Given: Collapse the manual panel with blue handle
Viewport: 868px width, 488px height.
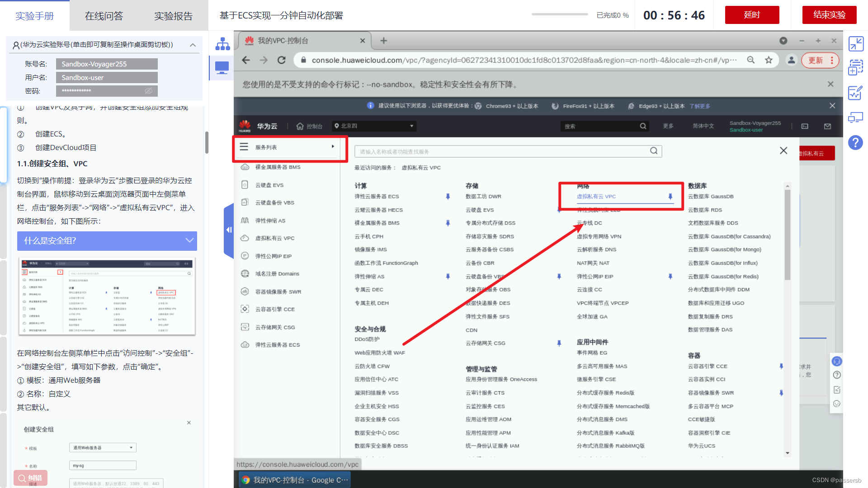Looking at the screenshot, I should (x=229, y=230).
